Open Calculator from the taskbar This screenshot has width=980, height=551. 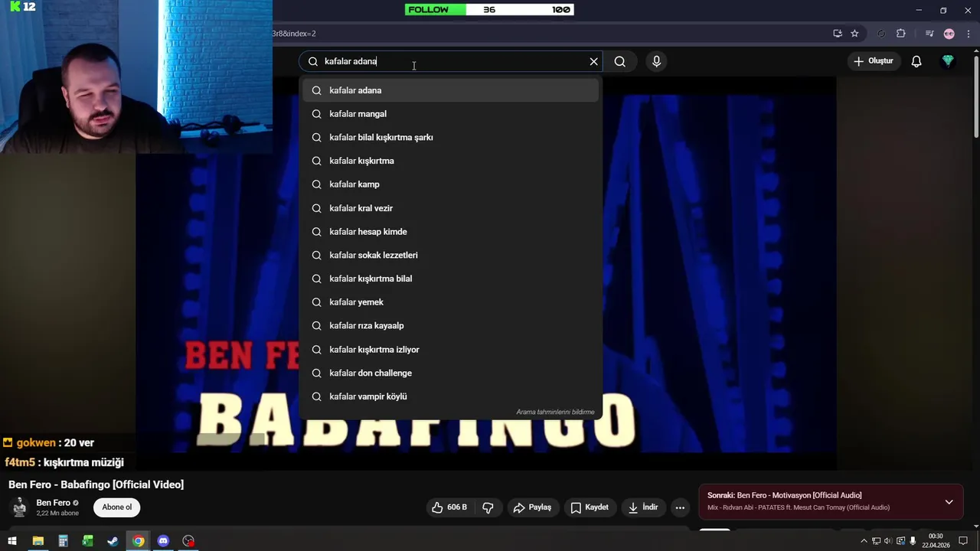pyautogui.click(x=63, y=541)
